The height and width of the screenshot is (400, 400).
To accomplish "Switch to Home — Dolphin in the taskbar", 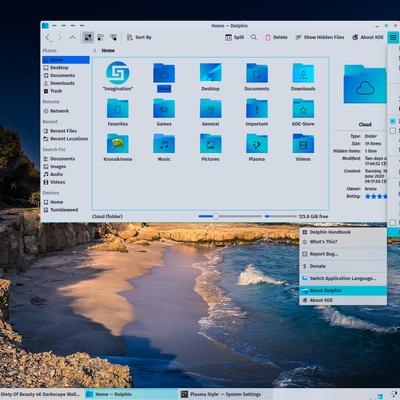I will pyautogui.click(x=132, y=394).
